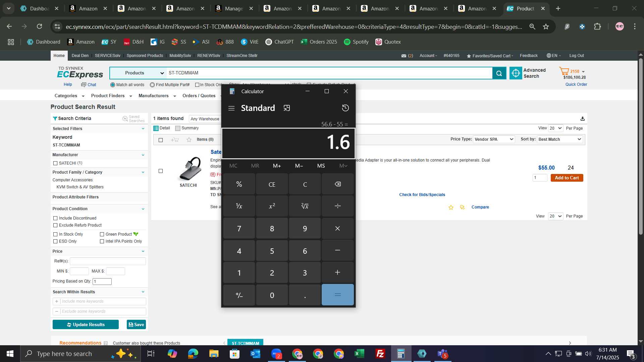Check Include Discontinued
This screenshot has height=362, width=644.
(x=55, y=218)
